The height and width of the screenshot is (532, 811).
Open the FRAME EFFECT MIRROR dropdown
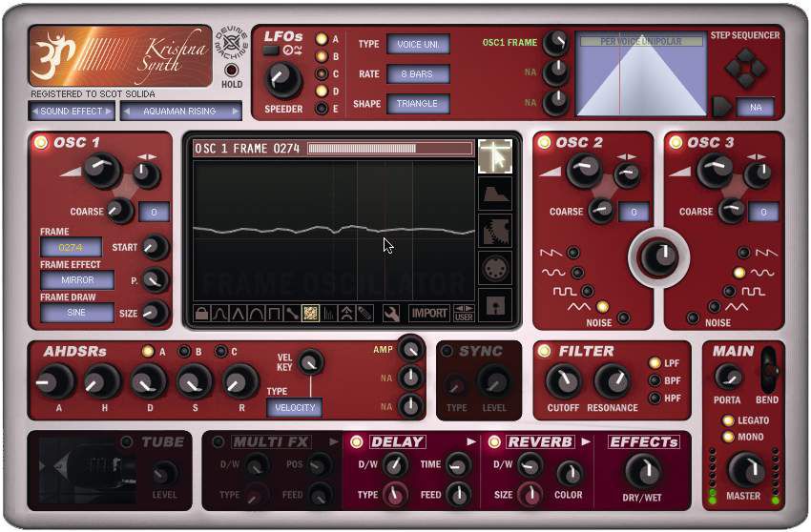pyautogui.click(x=77, y=279)
